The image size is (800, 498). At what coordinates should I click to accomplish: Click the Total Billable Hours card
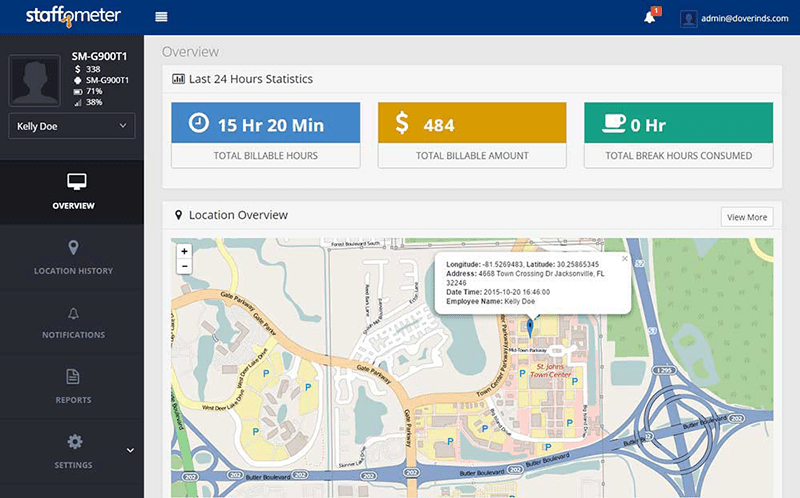tap(266, 134)
